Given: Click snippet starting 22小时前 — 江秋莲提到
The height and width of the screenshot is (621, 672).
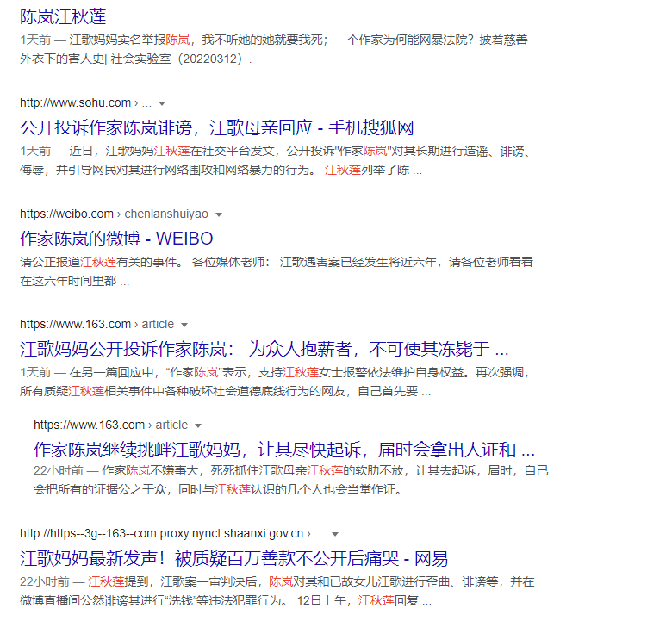Looking at the screenshot, I should coord(277,591).
